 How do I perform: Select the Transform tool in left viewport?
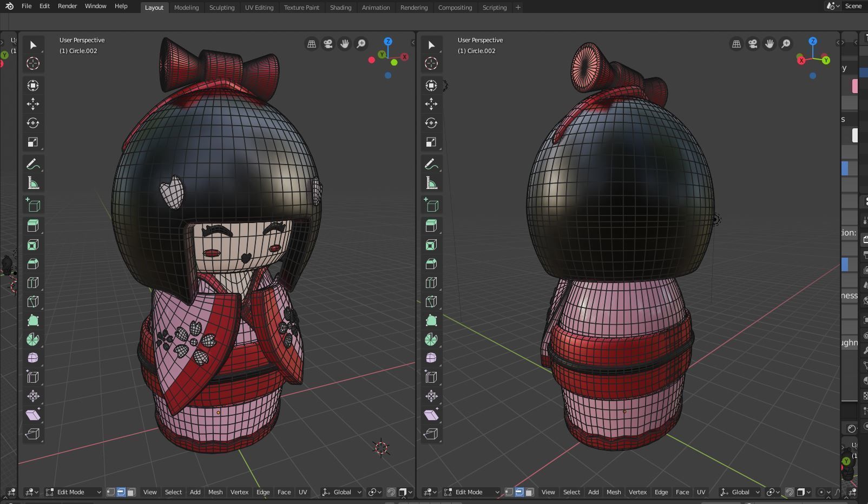[33, 86]
